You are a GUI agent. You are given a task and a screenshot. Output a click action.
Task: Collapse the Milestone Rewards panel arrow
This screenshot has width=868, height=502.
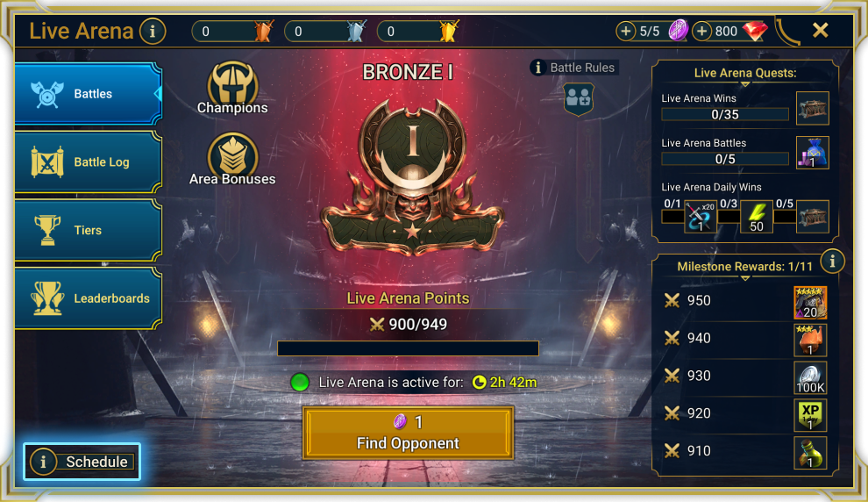point(745,278)
